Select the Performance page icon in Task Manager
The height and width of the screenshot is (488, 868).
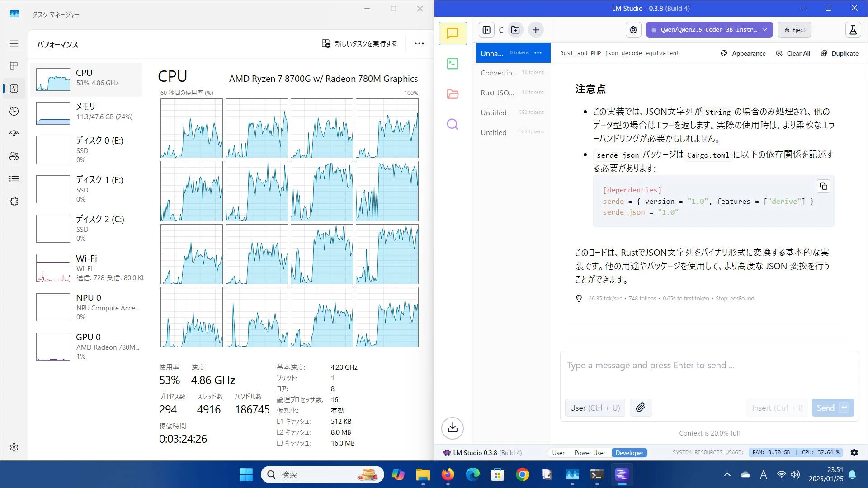14,89
